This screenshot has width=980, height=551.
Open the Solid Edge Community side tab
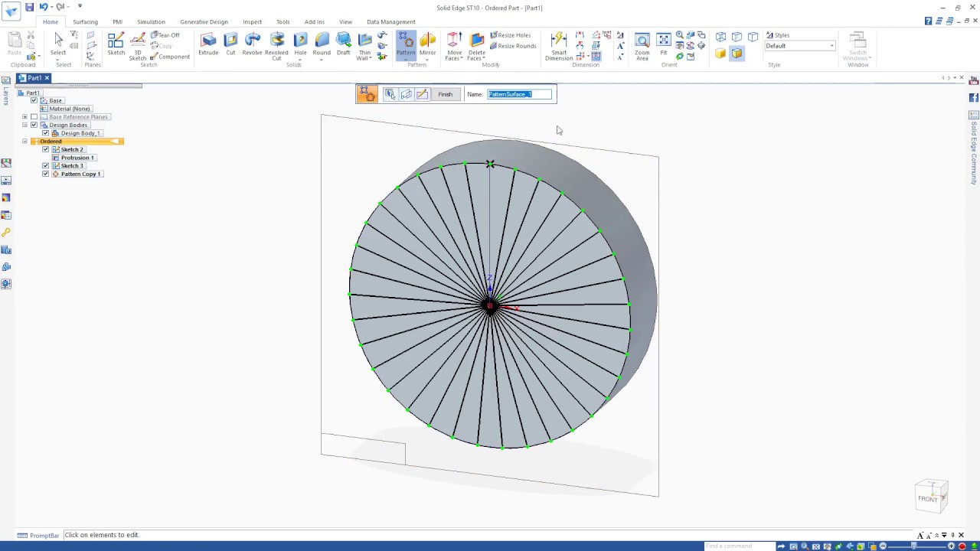pos(974,148)
